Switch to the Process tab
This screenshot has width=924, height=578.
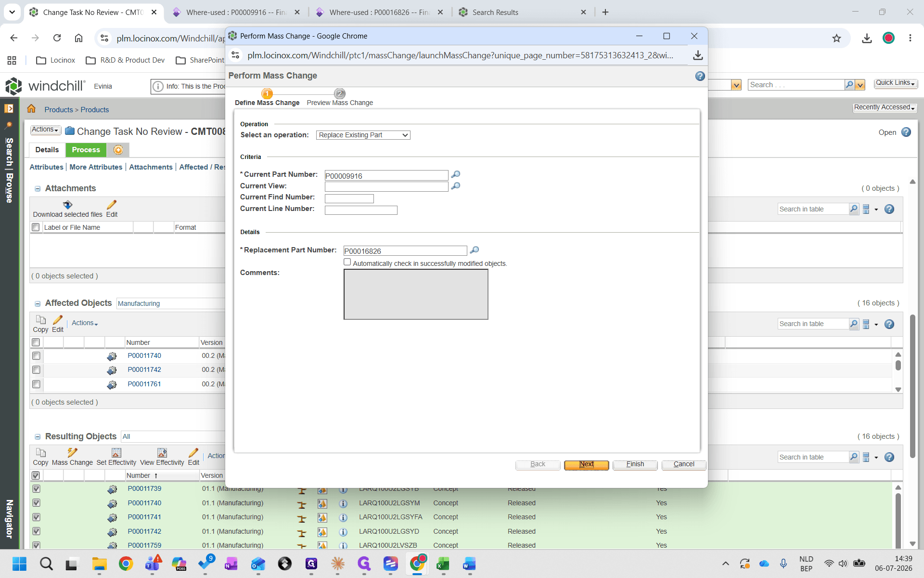(86, 150)
